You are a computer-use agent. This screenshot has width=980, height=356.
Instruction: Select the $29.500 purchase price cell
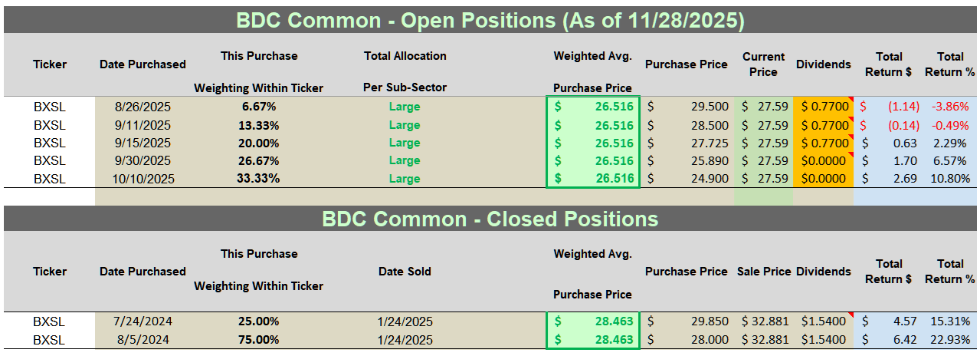coord(687,107)
